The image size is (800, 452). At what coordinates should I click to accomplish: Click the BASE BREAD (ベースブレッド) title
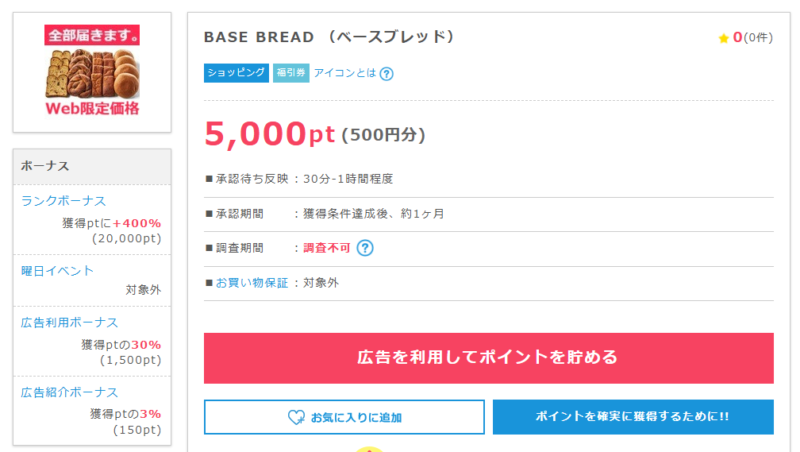coord(329,37)
